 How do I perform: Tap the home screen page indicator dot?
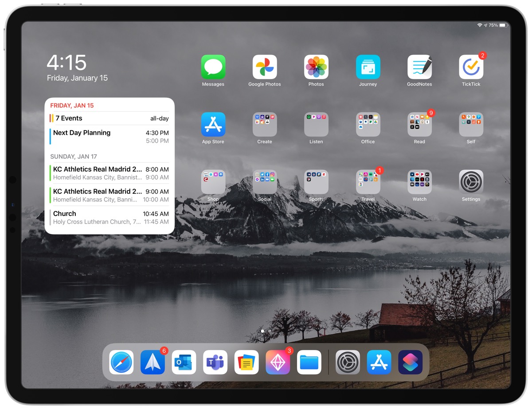tap(262, 331)
